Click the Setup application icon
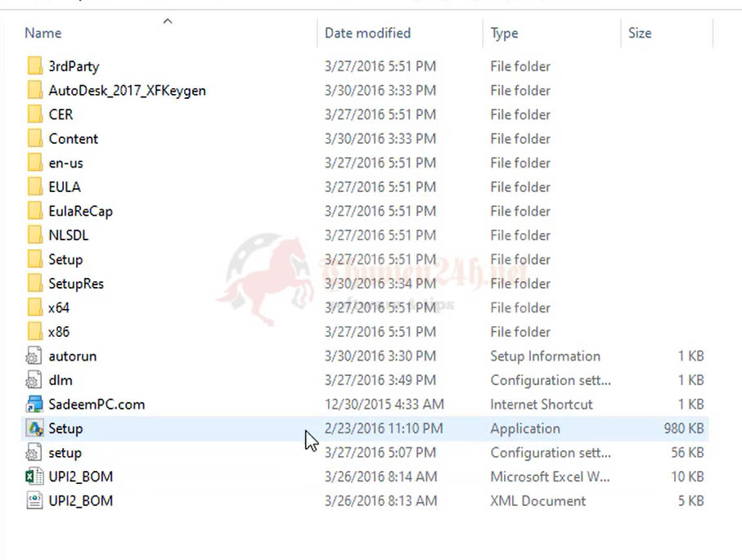742x560 pixels. 34,428
